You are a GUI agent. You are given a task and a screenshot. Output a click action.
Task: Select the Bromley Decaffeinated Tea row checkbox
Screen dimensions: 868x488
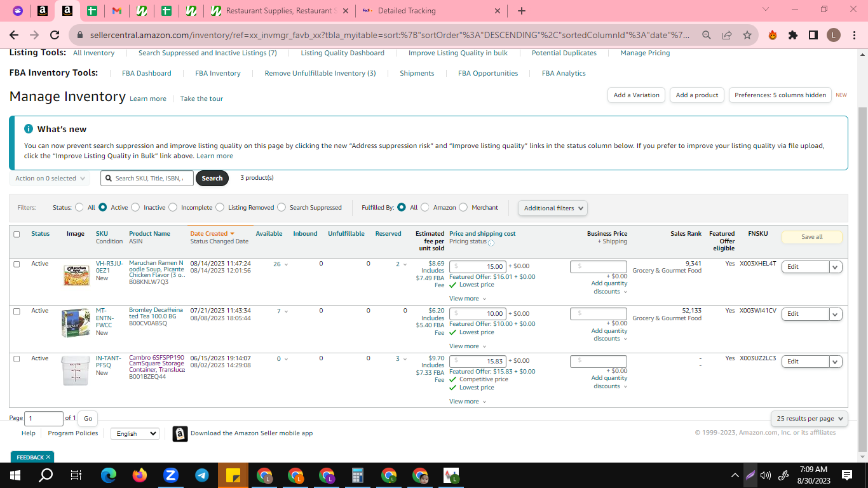click(17, 311)
